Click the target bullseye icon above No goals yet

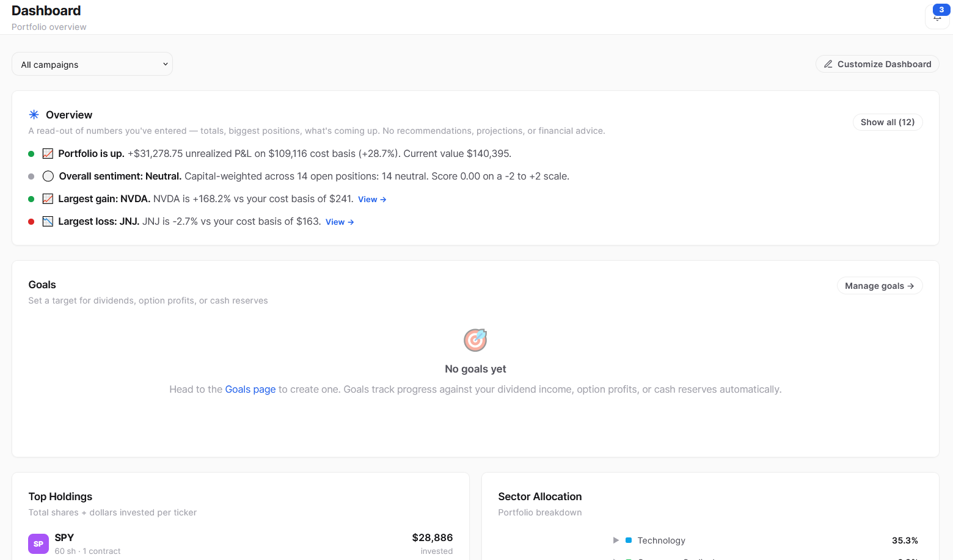pos(475,340)
